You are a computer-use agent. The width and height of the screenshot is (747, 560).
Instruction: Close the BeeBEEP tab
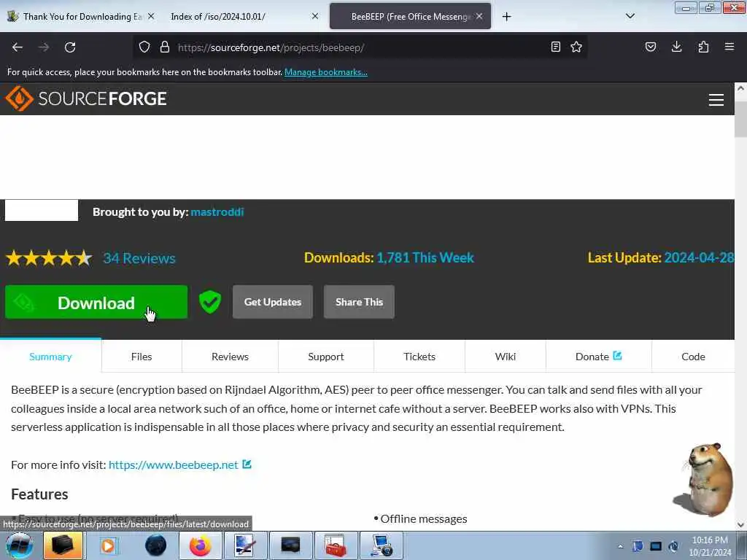(479, 16)
